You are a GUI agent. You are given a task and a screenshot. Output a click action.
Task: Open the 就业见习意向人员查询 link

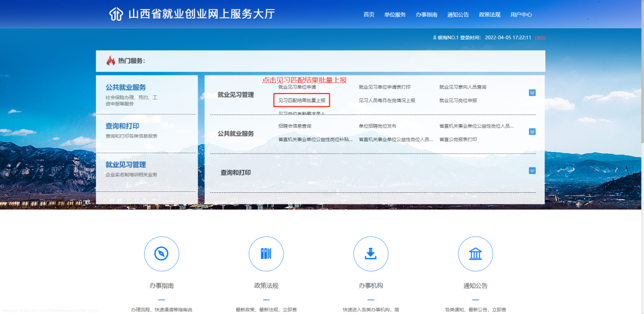tap(463, 87)
